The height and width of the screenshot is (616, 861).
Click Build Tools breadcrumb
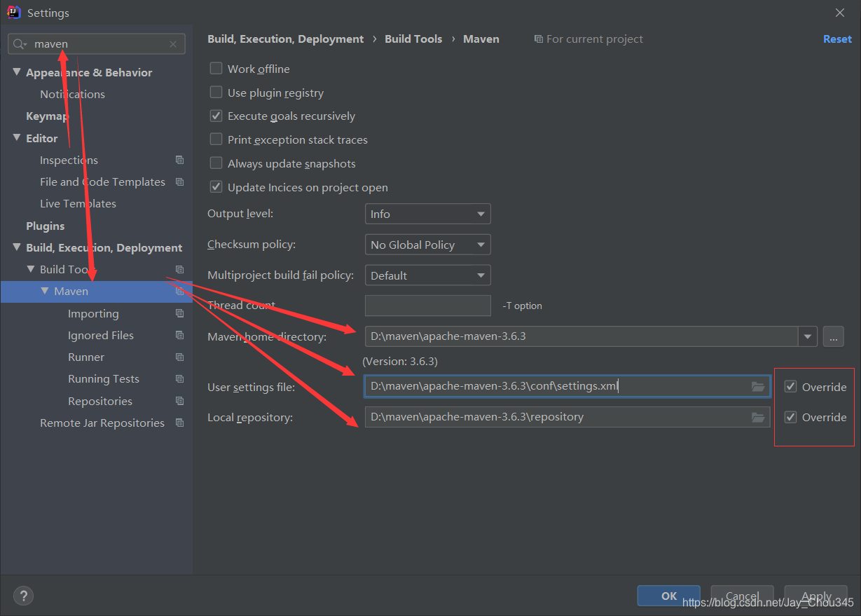tap(413, 39)
